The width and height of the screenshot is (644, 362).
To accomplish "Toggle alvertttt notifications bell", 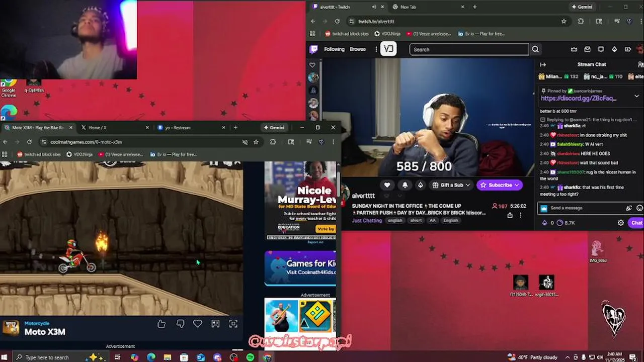I will coord(405,185).
